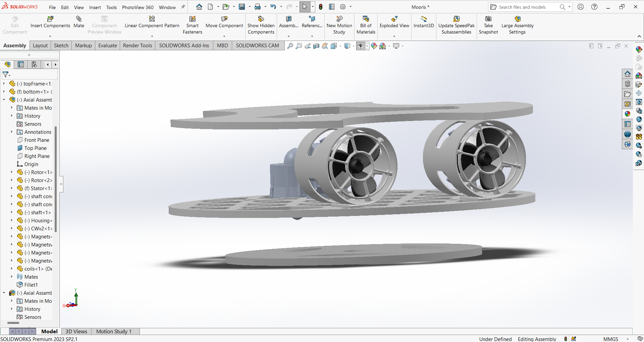Activate the Section View icon
This screenshot has width=644, height=342.
(x=316, y=46)
